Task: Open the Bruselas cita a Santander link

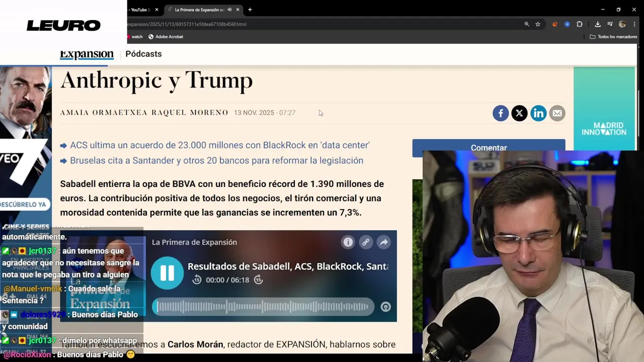Action: pyautogui.click(x=216, y=160)
